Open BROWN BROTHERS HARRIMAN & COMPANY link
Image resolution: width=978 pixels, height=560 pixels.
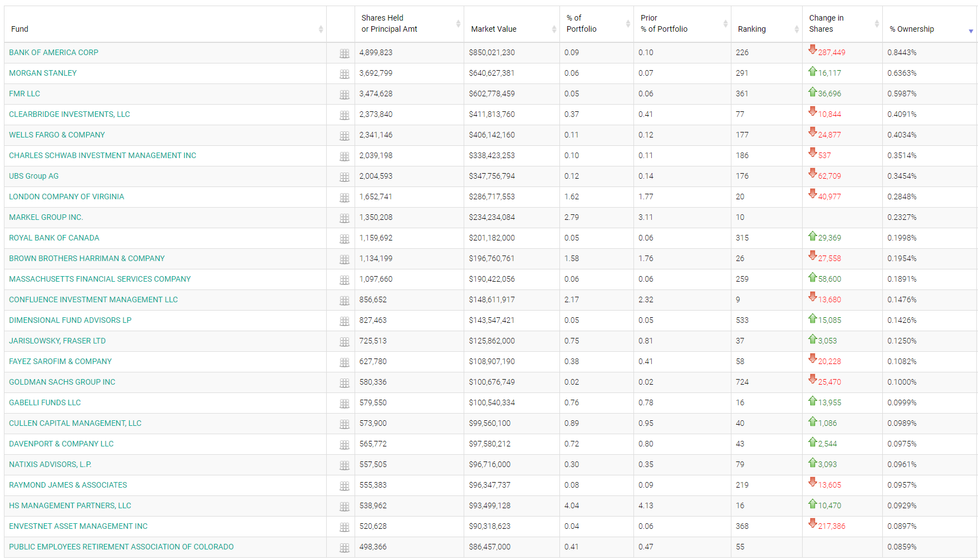point(87,258)
